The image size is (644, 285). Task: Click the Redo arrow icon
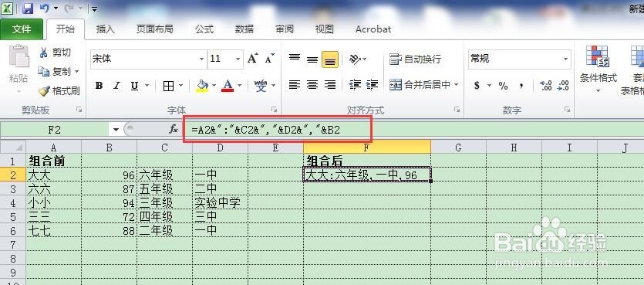coord(69,8)
